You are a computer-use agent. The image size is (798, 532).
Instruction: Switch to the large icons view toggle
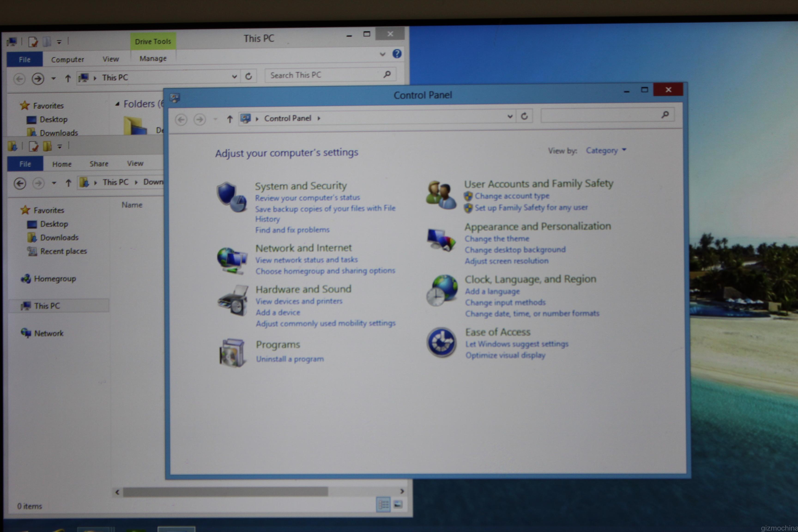click(x=398, y=505)
